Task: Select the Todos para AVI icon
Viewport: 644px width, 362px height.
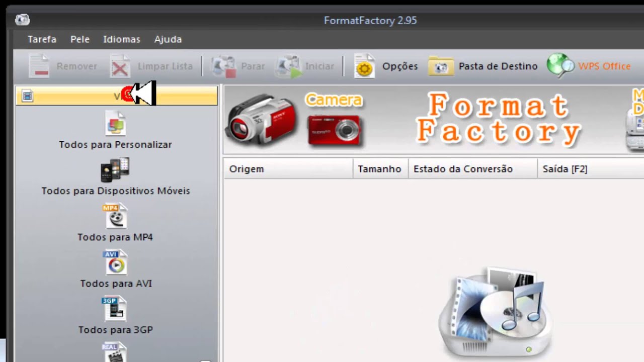Action: pyautogui.click(x=115, y=262)
